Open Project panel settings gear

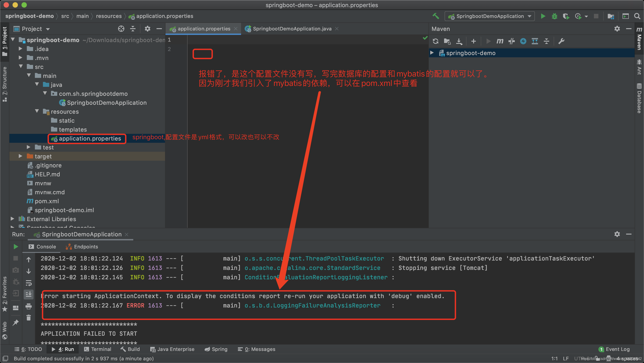click(148, 29)
